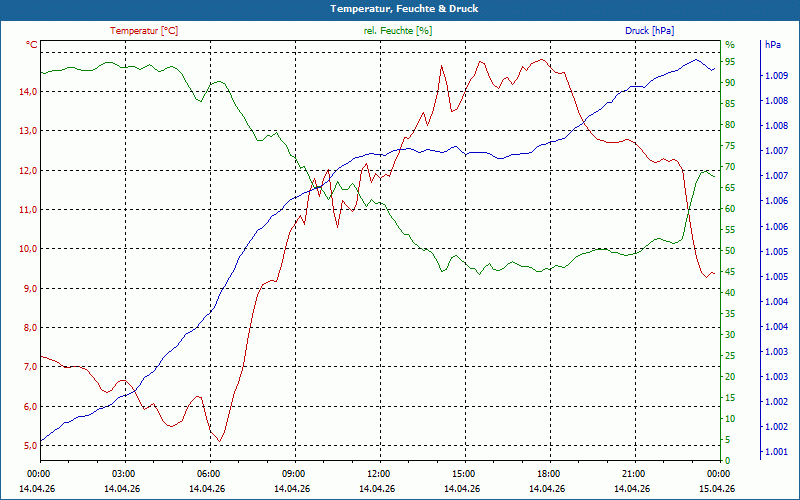Click the 45 value on humidity axis

pyautogui.click(x=730, y=272)
